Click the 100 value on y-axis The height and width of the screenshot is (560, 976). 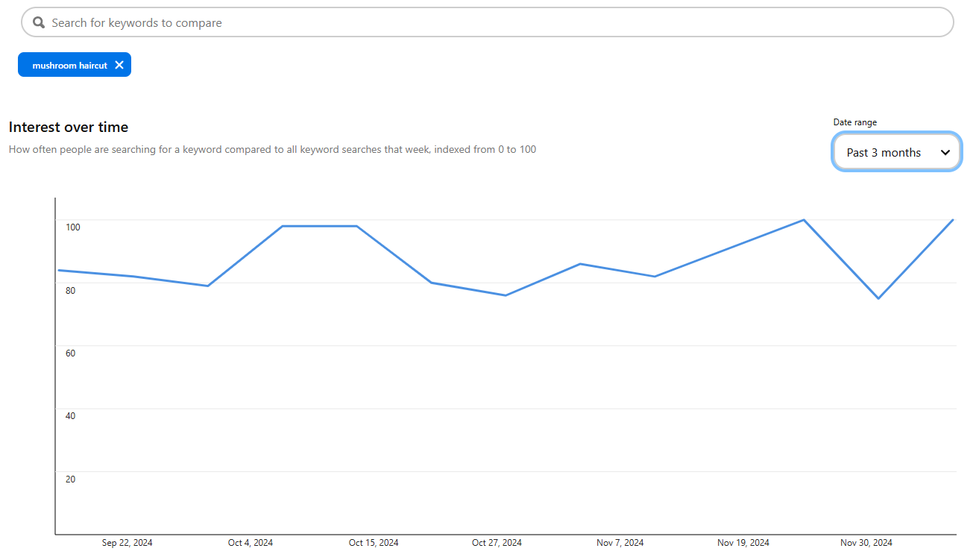pos(73,227)
